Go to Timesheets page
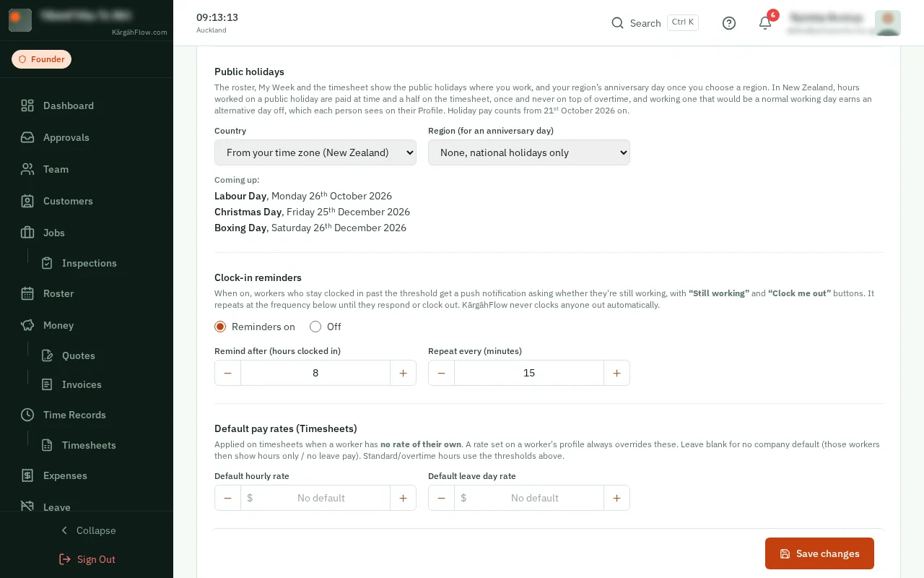924x578 pixels. coord(89,445)
